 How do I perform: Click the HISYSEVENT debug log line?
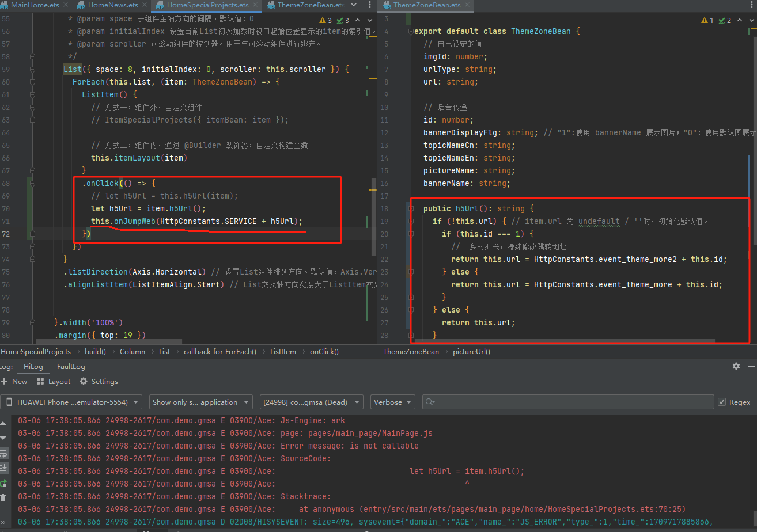[365, 522]
